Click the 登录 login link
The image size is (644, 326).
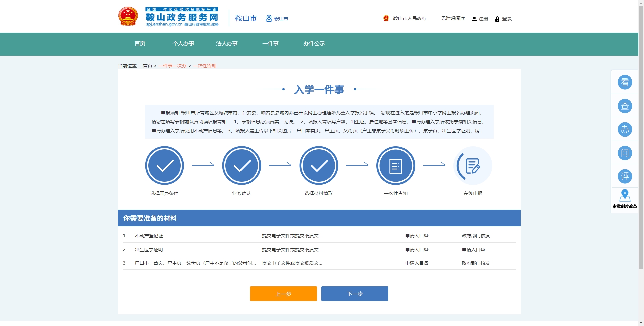(x=503, y=19)
